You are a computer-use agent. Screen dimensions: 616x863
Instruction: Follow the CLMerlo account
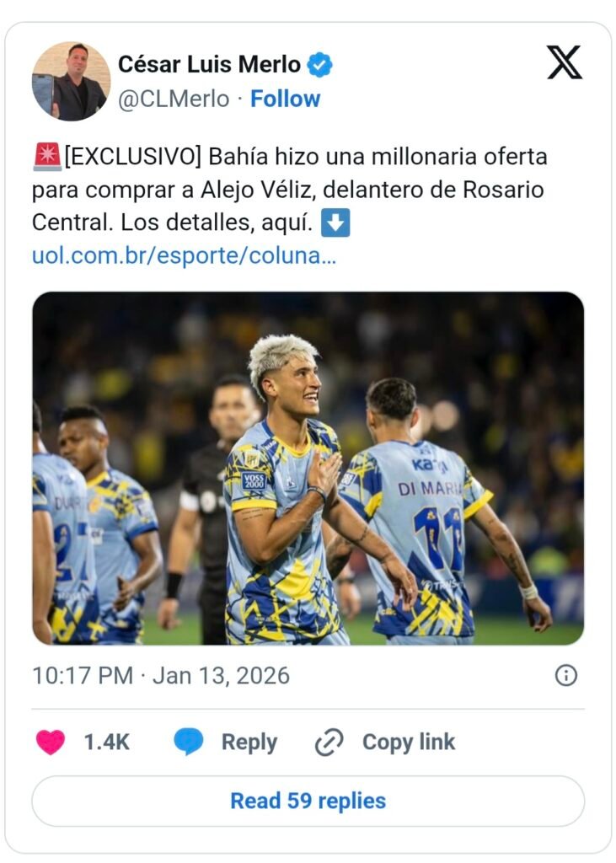pyautogui.click(x=286, y=99)
